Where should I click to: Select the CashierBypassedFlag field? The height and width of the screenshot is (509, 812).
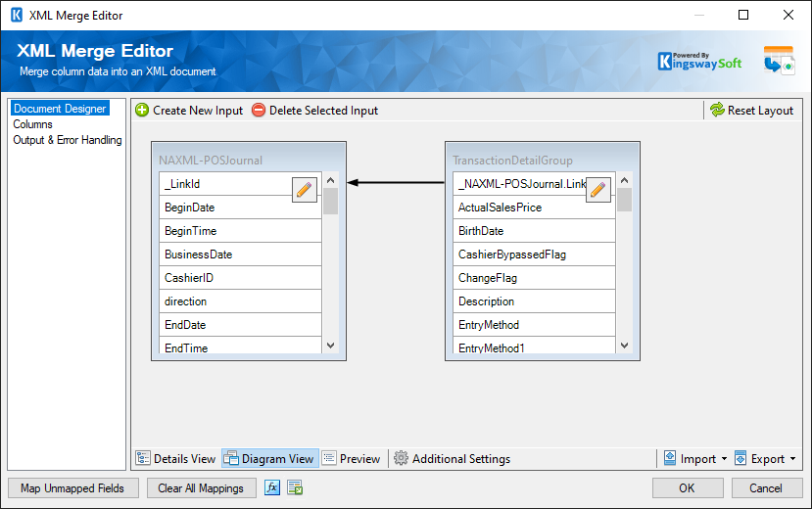pos(534,254)
